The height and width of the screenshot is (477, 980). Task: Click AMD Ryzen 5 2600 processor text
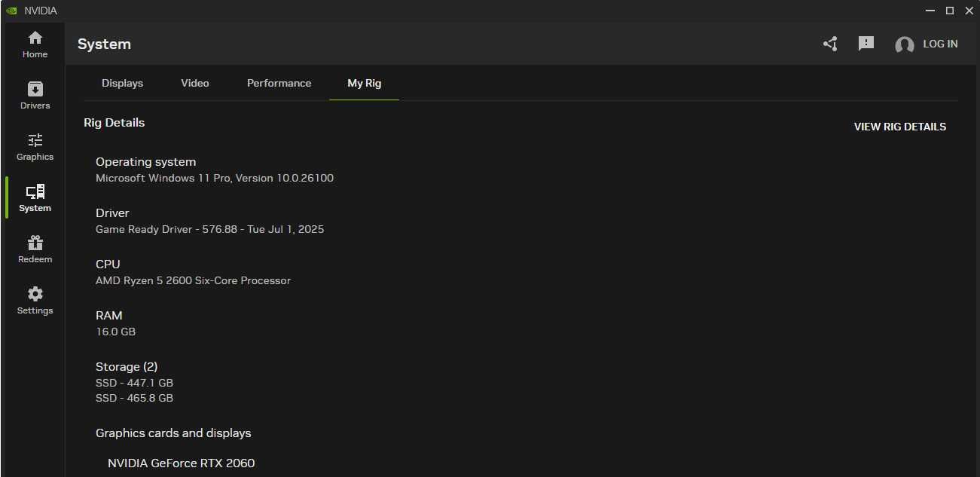pyautogui.click(x=193, y=280)
